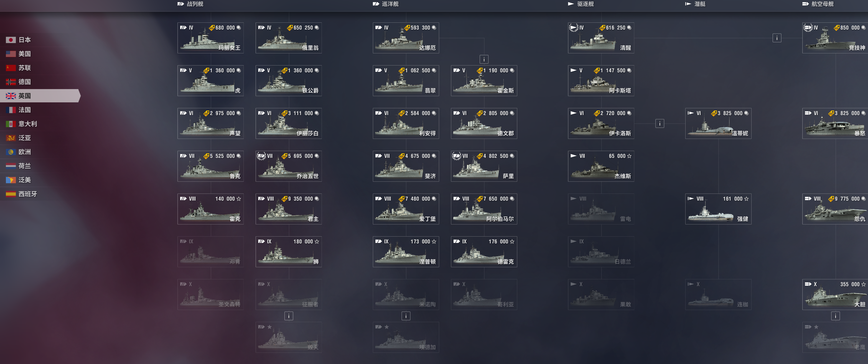The image size is (868, 364).
Task: Select the 君主 tier VIII battleship
Action: [289, 209]
